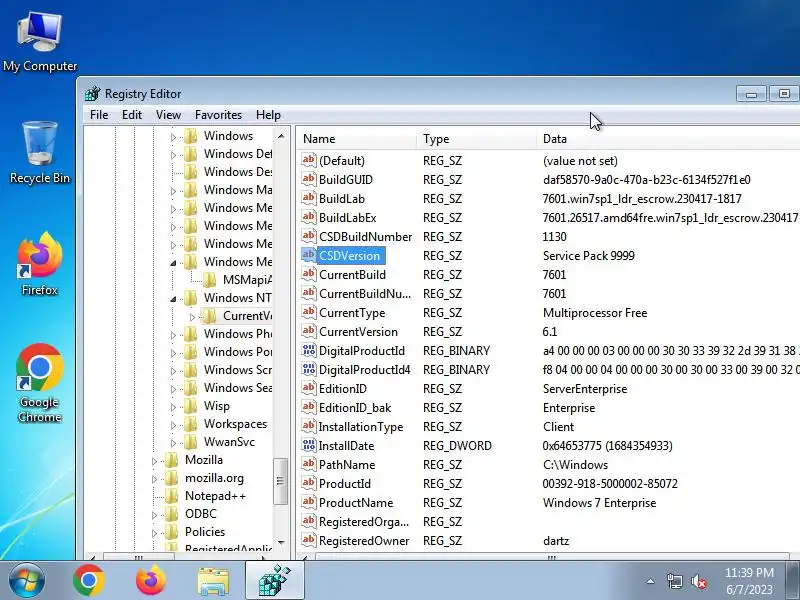Open Windows Explorer from the taskbar
Image resolution: width=800 pixels, height=600 pixels.
pos(213,581)
